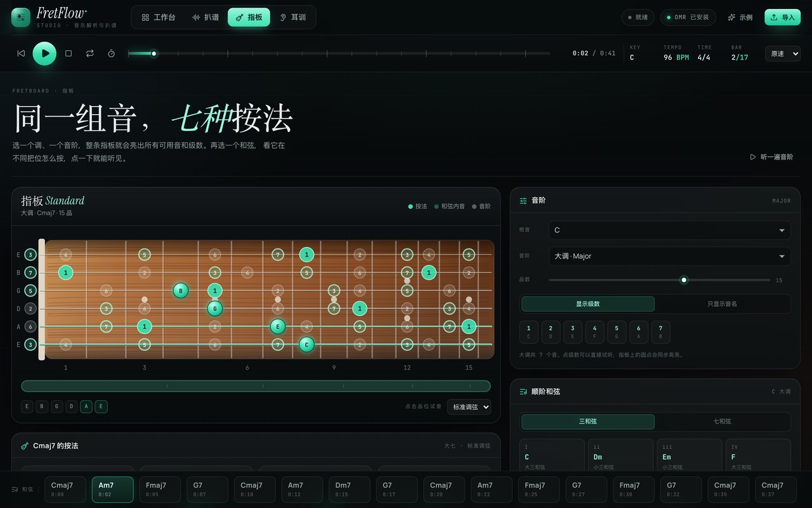Click the C note marker on low E string
812x508 pixels.
pos(306,345)
